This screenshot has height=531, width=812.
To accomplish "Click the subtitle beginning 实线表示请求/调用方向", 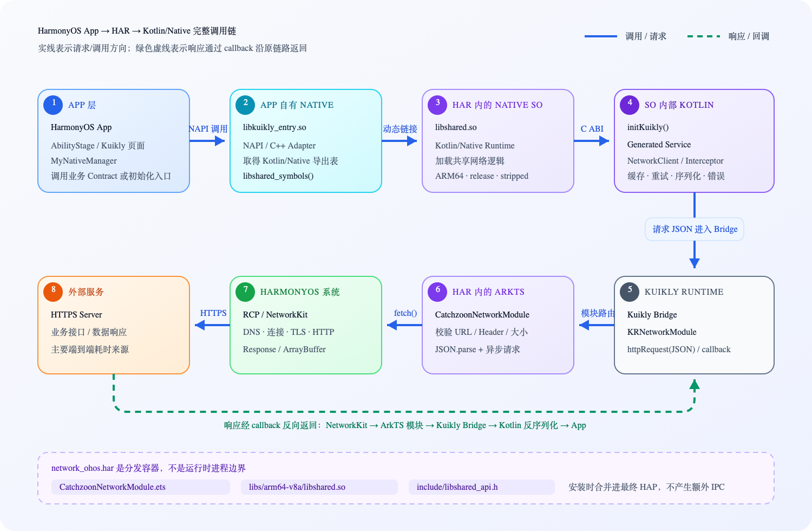I will (173, 48).
